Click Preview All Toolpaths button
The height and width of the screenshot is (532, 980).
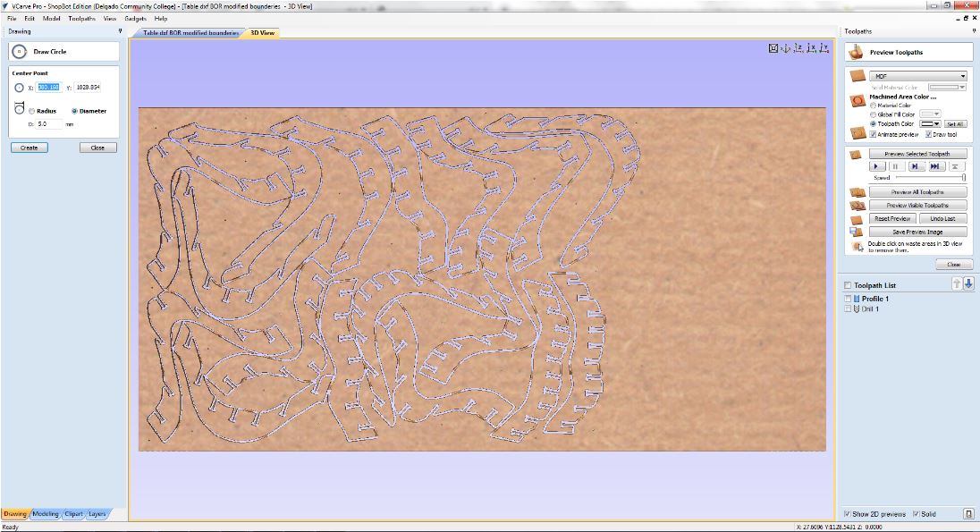pyautogui.click(x=917, y=192)
